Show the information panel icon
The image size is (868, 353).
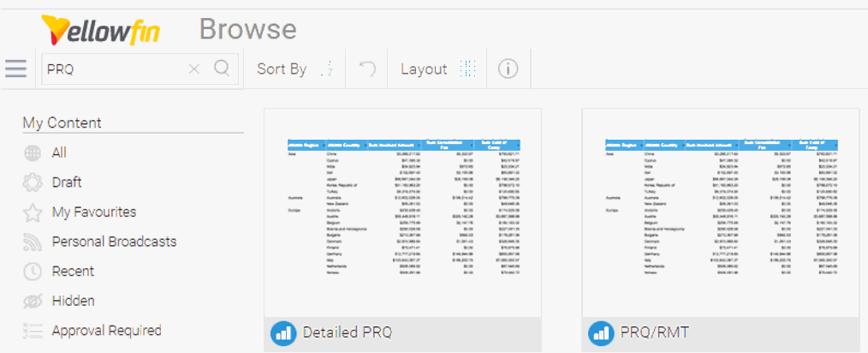tap(508, 69)
